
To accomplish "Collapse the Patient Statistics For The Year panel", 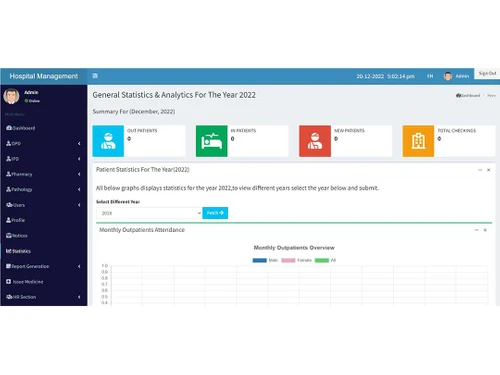I will point(480,170).
